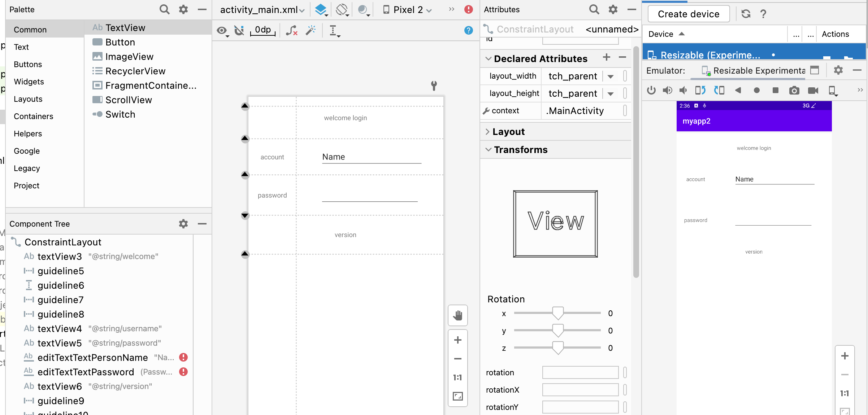Open the Pixel 2 device dropdown
868x415 pixels.
[x=408, y=10]
